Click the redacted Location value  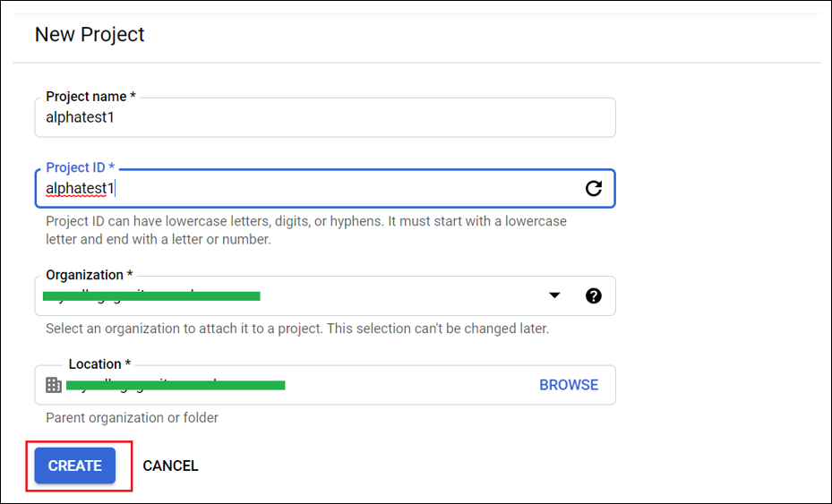pyautogui.click(x=177, y=385)
